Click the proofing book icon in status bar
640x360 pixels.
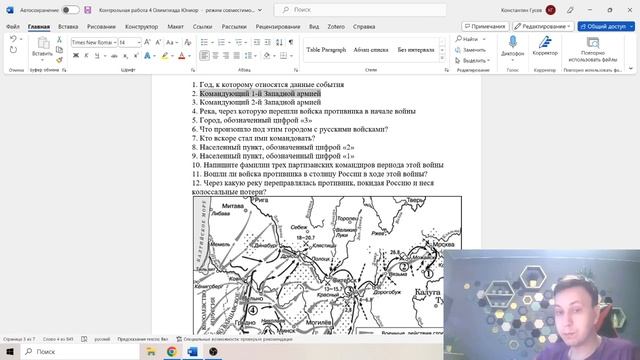(x=84, y=339)
